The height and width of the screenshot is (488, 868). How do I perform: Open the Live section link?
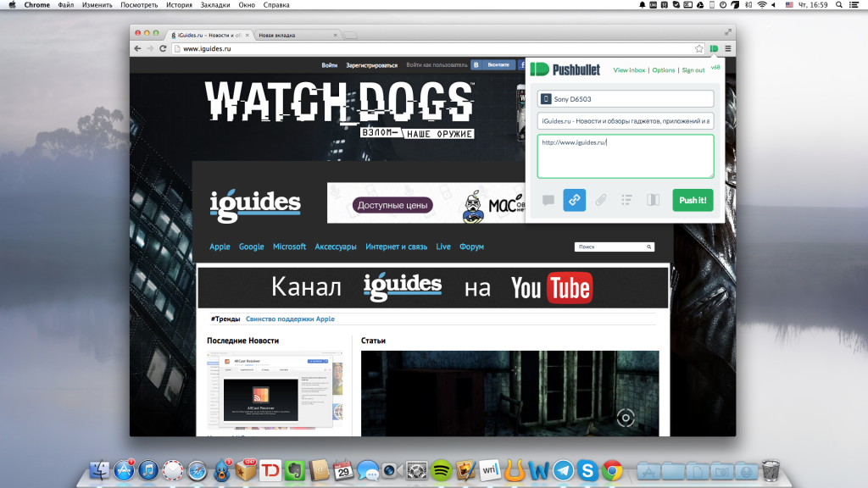[442, 247]
